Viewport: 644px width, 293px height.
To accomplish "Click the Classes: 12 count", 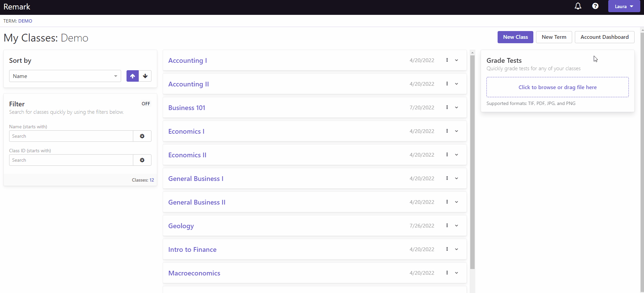I will click(143, 180).
